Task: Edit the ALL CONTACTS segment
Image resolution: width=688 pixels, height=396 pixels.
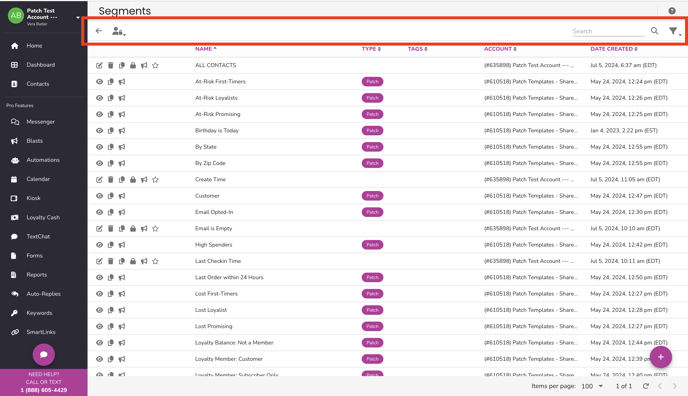Action: 99,65
